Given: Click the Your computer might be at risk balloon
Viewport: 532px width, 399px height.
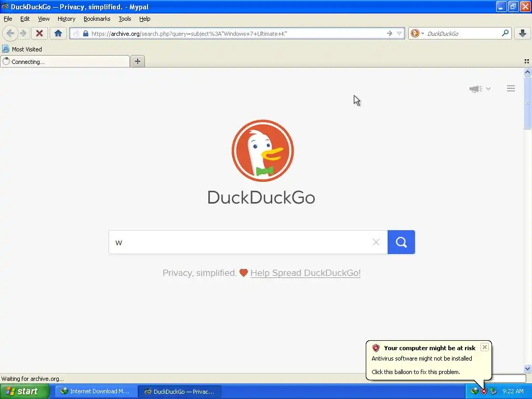Looking at the screenshot, I should click(429, 360).
